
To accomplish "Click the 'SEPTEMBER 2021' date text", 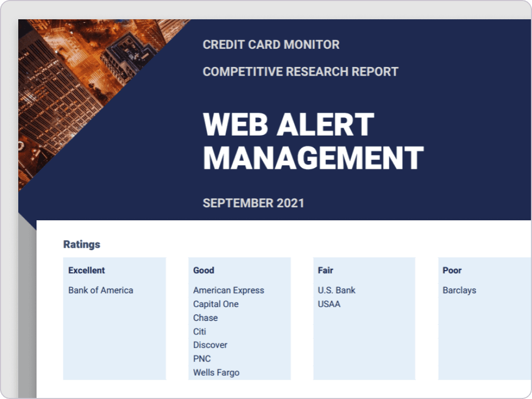I will pos(253,203).
